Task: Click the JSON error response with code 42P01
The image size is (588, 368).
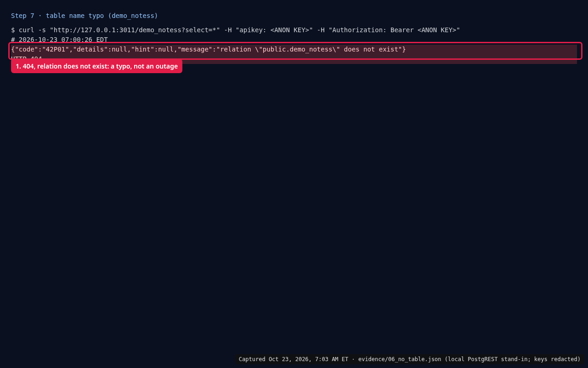Action: click(x=209, y=49)
